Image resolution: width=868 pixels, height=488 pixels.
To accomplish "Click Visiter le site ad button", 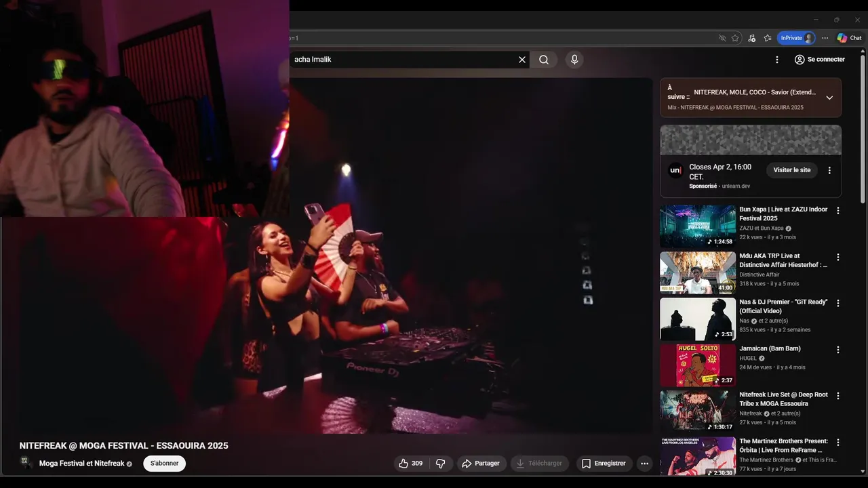I will [792, 170].
